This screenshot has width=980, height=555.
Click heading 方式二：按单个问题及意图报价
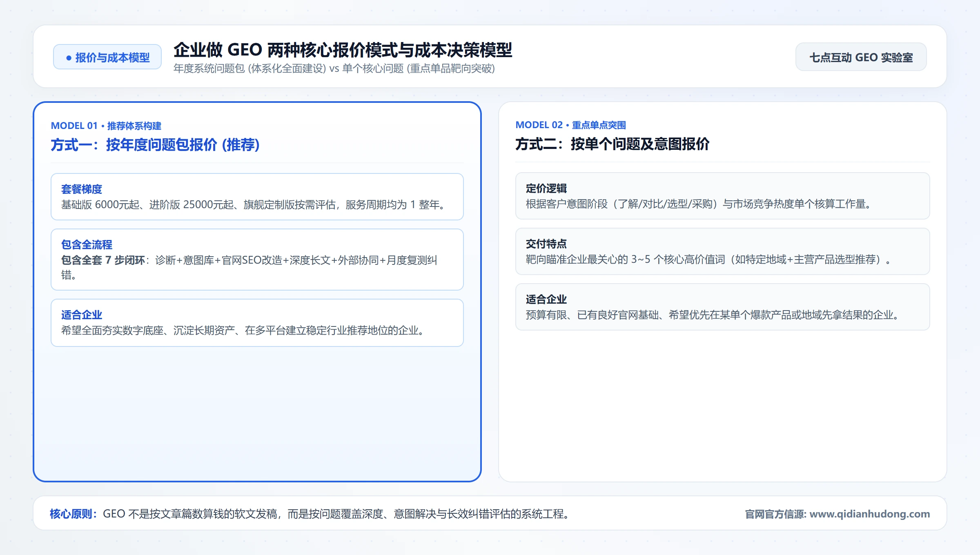(612, 144)
